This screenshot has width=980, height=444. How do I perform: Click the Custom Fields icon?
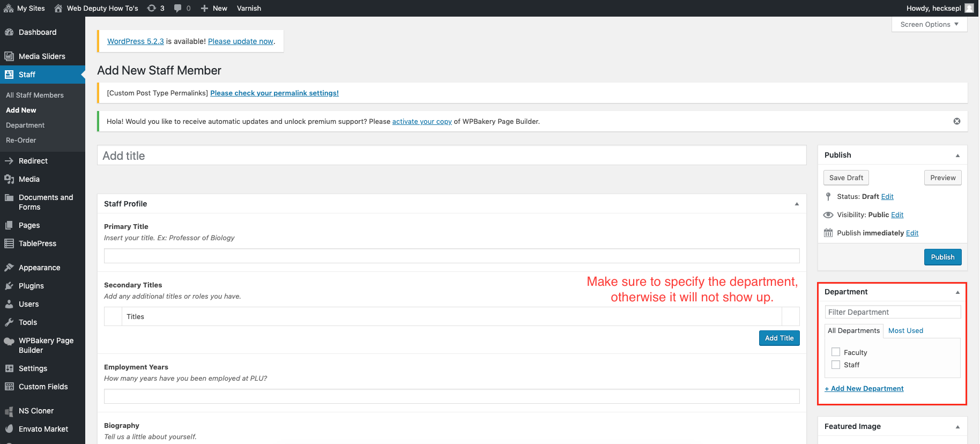point(9,387)
